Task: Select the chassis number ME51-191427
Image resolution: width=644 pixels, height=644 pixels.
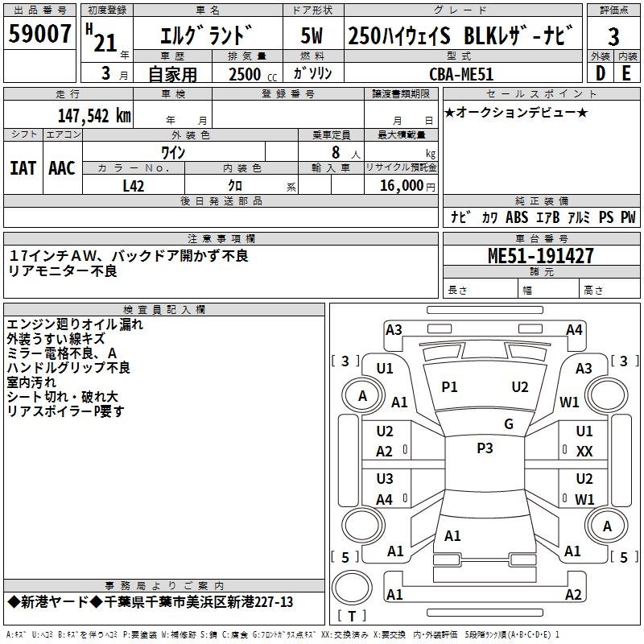Action: 541,256
